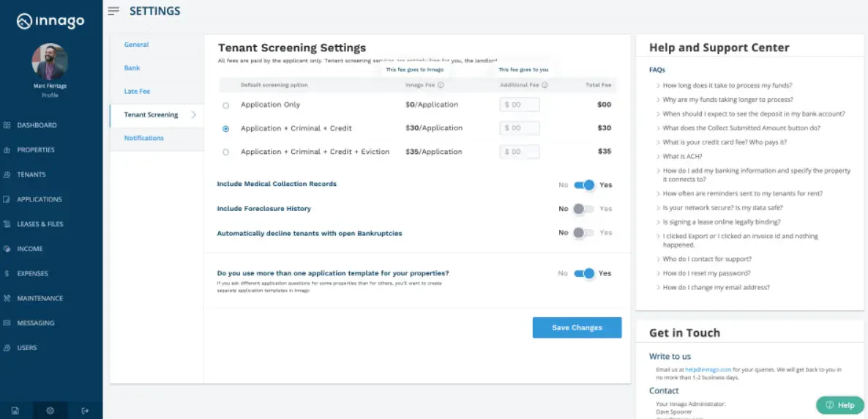Image resolution: width=868 pixels, height=419 pixels.
Task: Click the 'Write to us' heading
Action: tap(670, 357)
